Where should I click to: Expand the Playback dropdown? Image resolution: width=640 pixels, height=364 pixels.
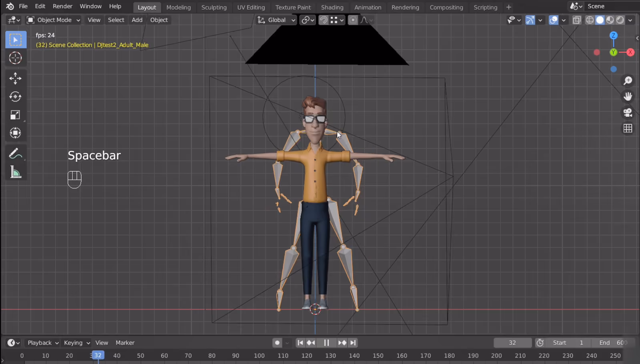(x=43, y=343)
